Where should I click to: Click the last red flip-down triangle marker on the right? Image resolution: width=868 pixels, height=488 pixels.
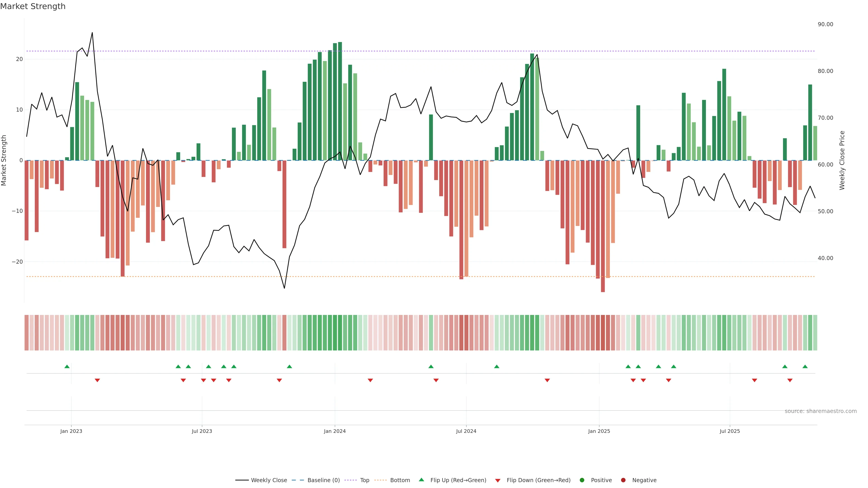coord(790,380)
